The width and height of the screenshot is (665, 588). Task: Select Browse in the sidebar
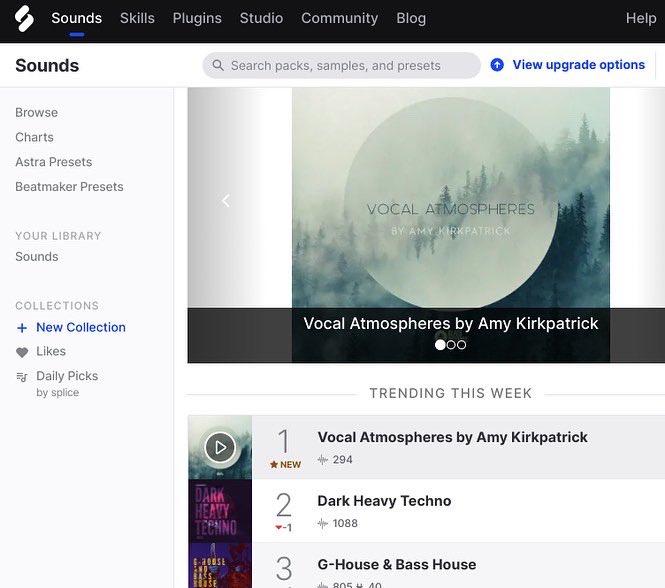point(36,112)
